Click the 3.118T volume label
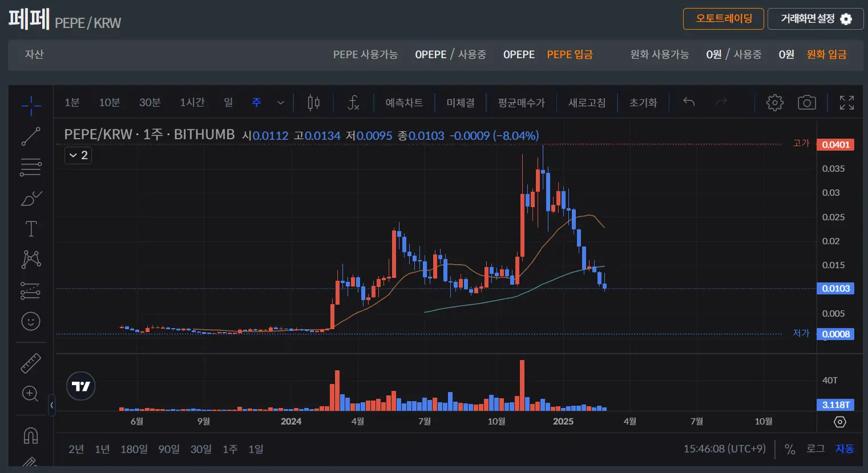This screenshot has width=868, height=473. tap(835, 405)
